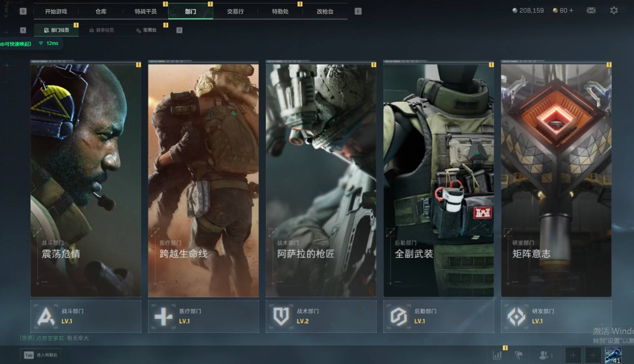Switch to the 特勤处 tab
The height and width of the screenshot is (364, 634).
click(x=280, y=11)
